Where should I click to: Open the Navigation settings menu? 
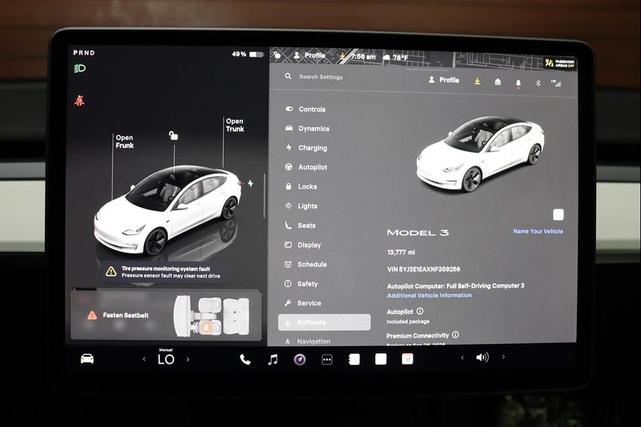point(307,341)
